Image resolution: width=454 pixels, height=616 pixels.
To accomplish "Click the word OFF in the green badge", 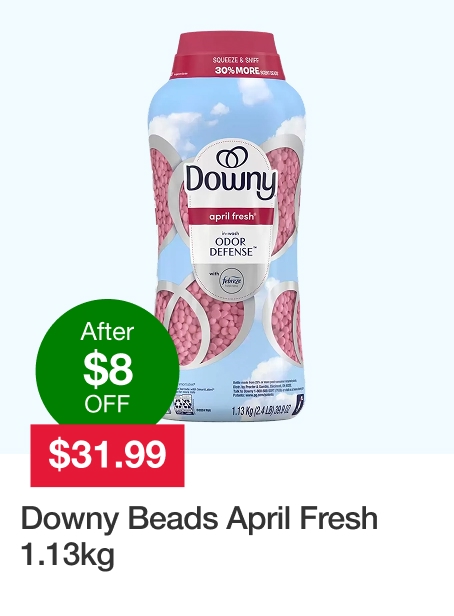I will 107,403.
